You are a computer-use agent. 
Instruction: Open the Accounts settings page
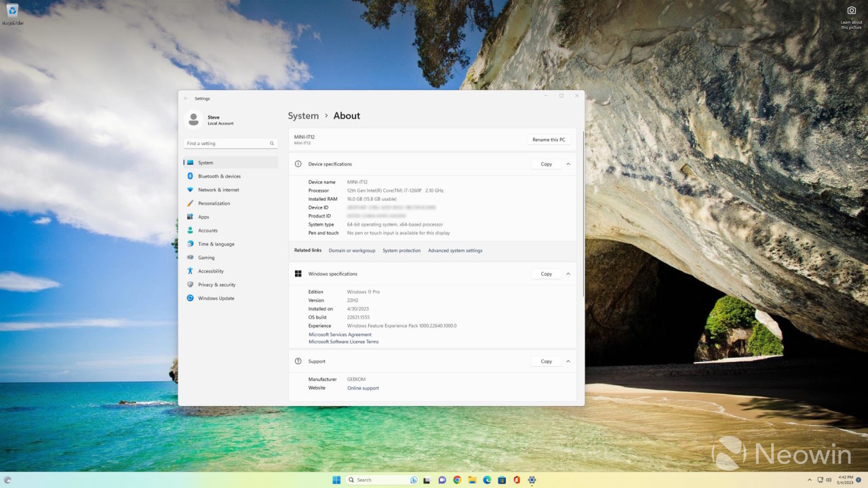click(x=231, y=230)
